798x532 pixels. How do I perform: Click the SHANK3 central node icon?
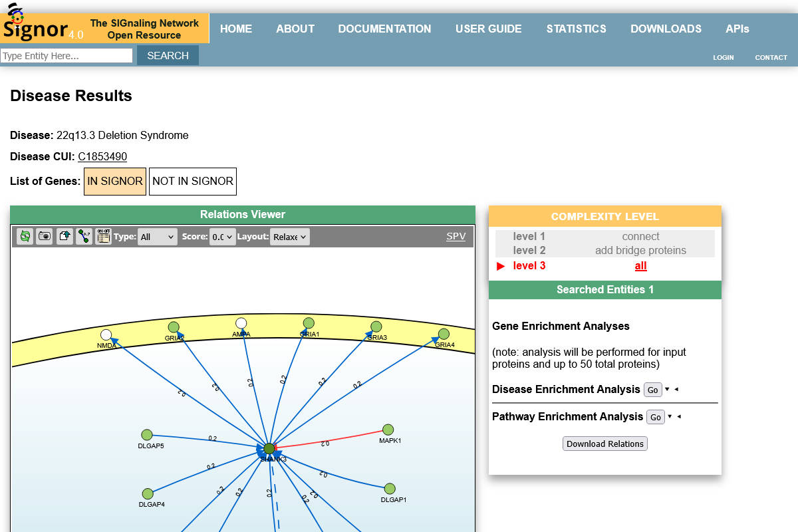(x=269, y=448)
